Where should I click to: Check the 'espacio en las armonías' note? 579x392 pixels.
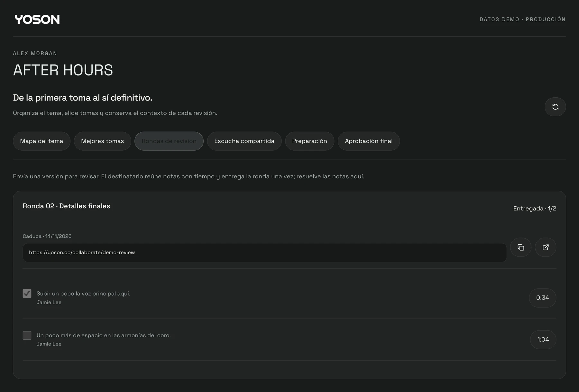[27, 335]
